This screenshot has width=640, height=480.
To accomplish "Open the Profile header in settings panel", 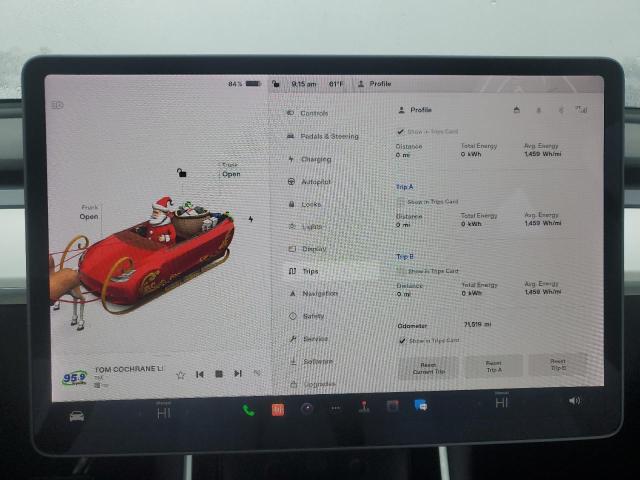I will 415,110.
